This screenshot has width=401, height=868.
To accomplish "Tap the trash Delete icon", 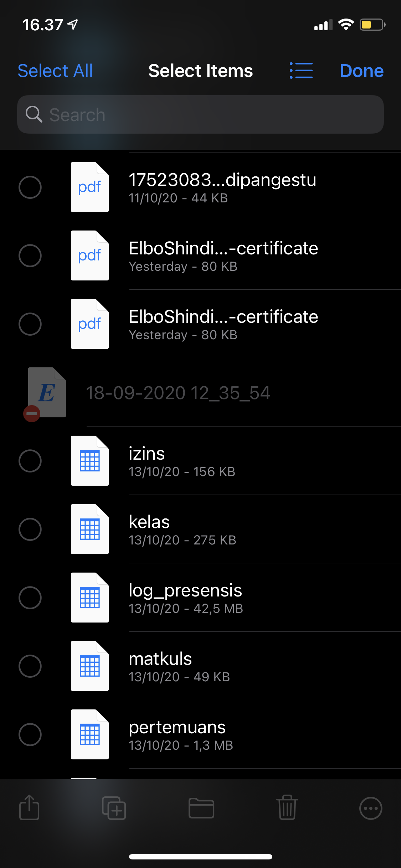I will [287, 807].
